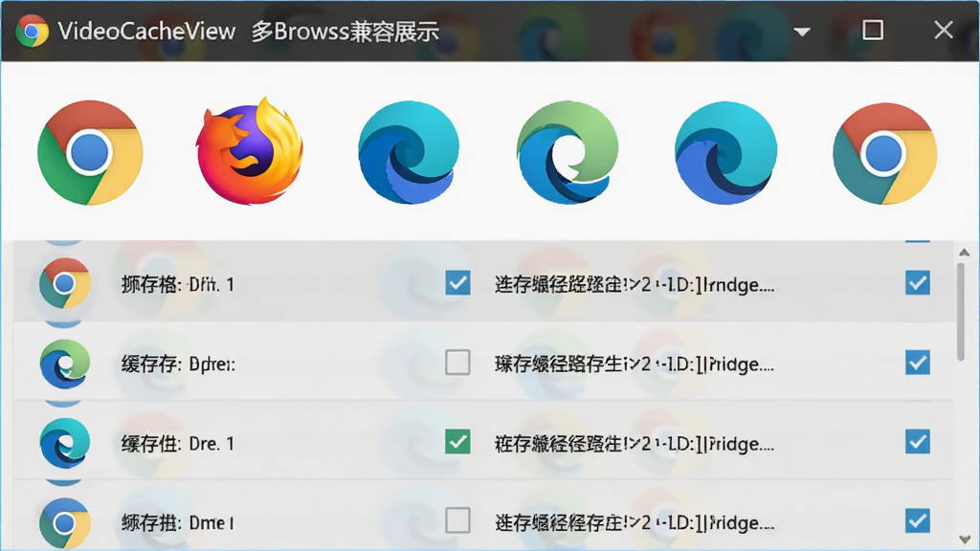Close the VideoCacheView window
Screen dimensions: 980x551
coord(943,30)
